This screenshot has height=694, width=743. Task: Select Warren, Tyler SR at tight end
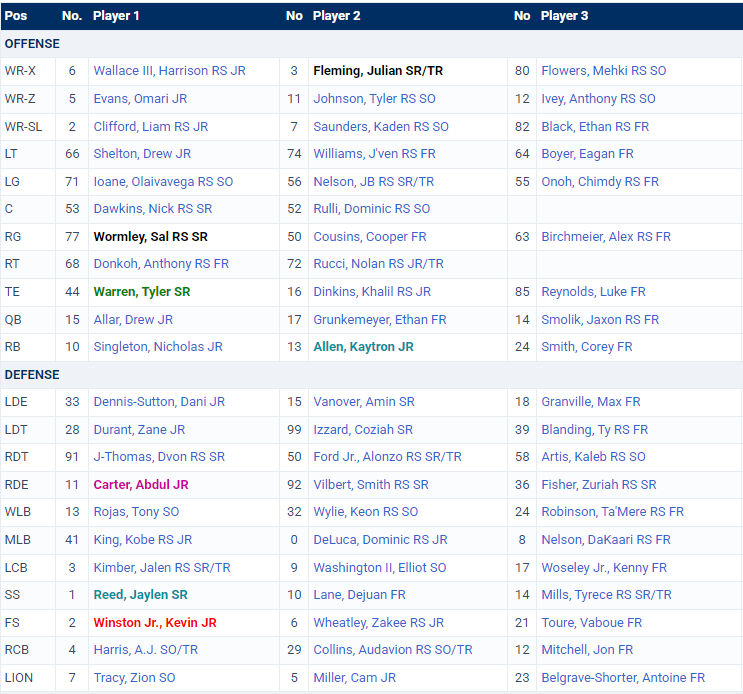click(x=141, y=292)
